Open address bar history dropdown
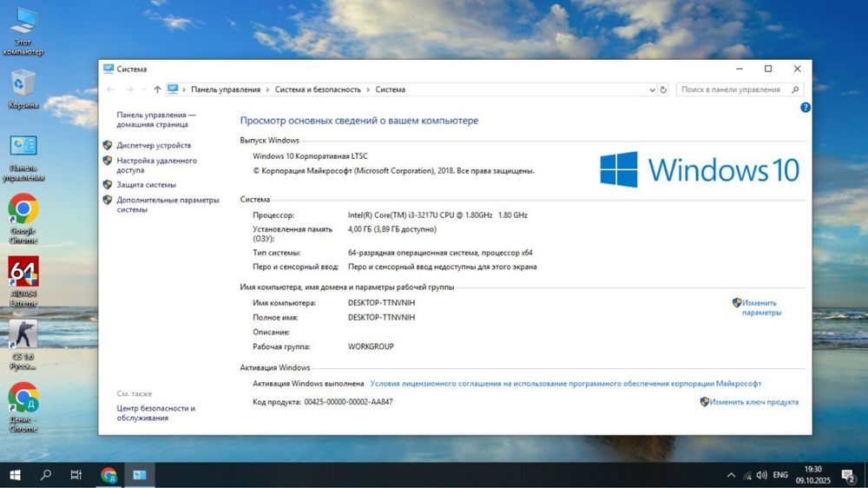The width and height of the screenshot is (868, 488). click(x=652, y=89)
